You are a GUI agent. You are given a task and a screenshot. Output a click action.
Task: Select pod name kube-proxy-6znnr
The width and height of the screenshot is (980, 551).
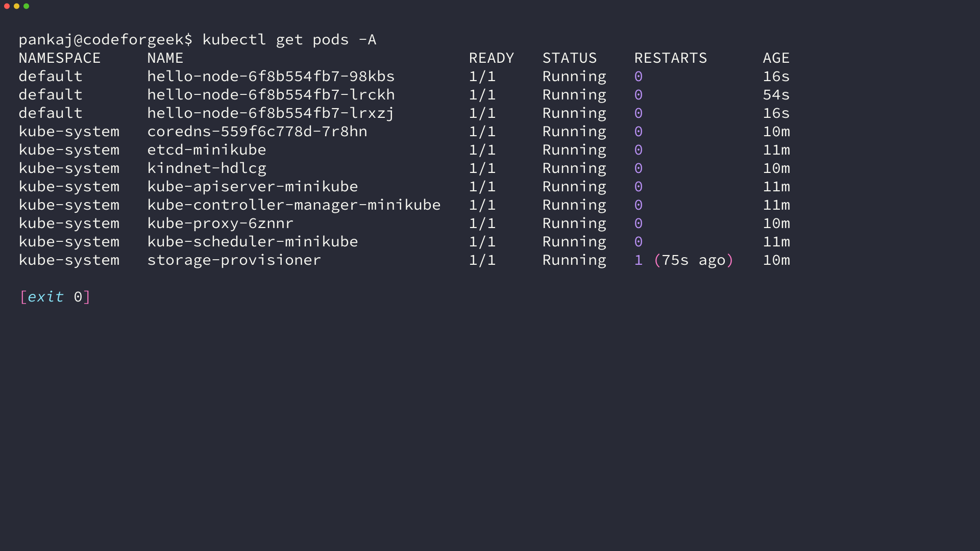pos(220,223)
